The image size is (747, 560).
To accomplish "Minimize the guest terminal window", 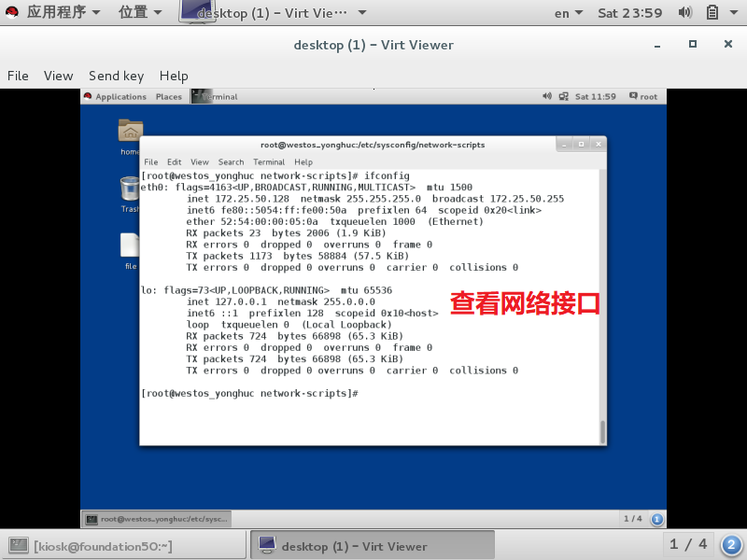I will tap(565, 145).
